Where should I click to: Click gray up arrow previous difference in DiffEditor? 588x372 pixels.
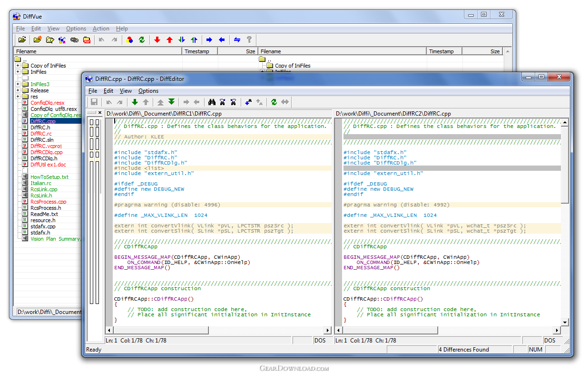coord(146,102)
